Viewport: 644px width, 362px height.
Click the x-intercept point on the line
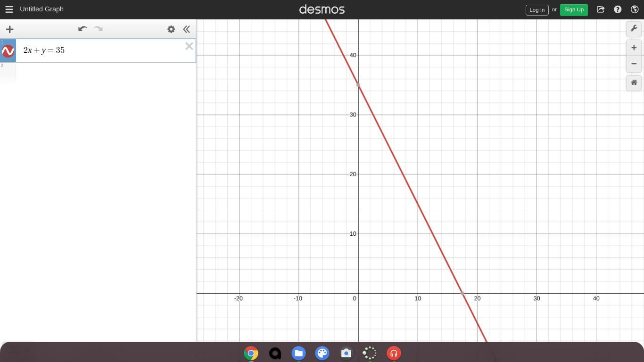click(462, 293)
